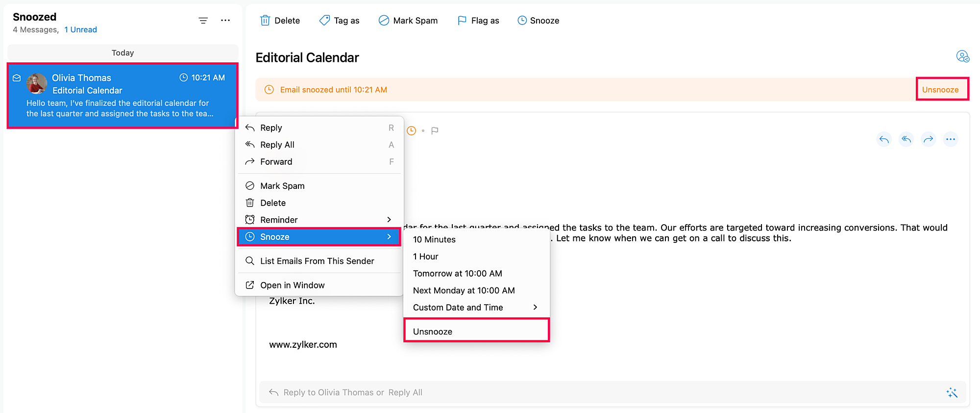Toggle read status envelope on Olivia's email
The image size is (980, 413).
tap(17, 78)
